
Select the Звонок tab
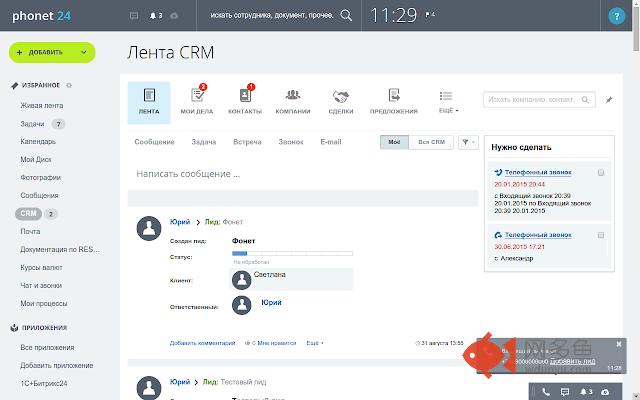[291, 142]
